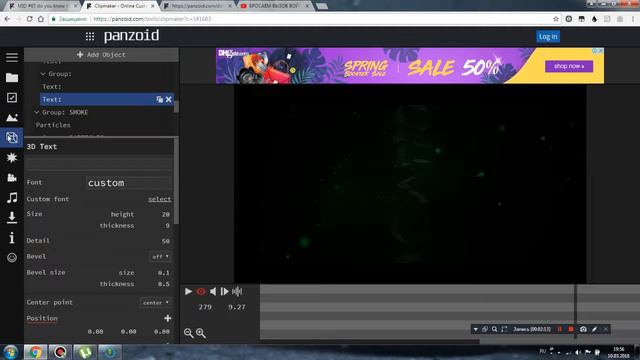
Task: Collapse the unnamed Group: tree item
Action: click(43, 74)
